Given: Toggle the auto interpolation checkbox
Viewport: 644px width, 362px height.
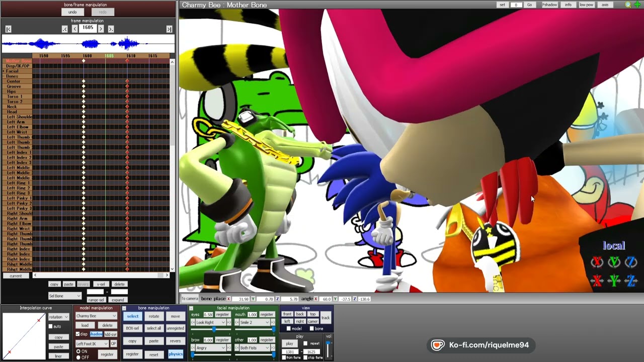Looking at the screenshot, I should (51, 326).
